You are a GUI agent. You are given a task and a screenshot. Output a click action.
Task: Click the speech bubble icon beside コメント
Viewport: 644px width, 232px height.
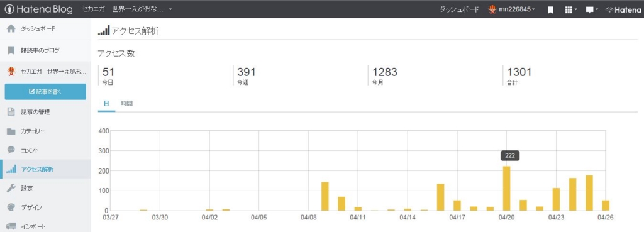pos(11,150)
